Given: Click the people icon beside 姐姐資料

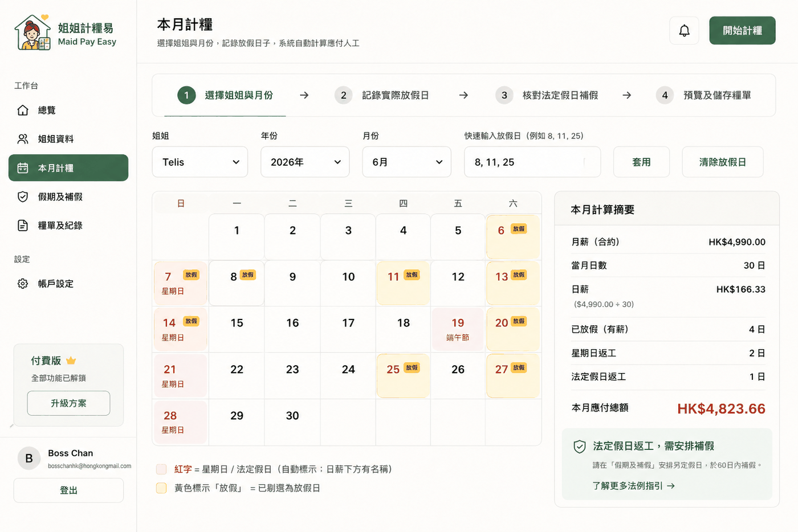Looking at the screenshot, I should pos(23,139).
